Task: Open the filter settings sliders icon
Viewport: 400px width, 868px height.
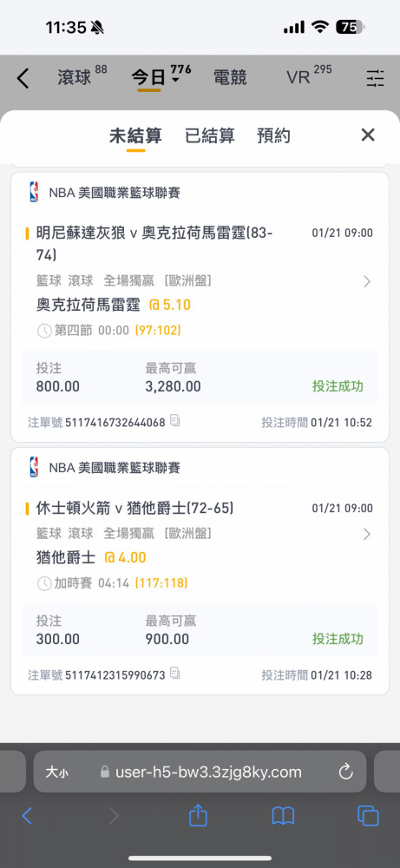Action: coord(375,79)
